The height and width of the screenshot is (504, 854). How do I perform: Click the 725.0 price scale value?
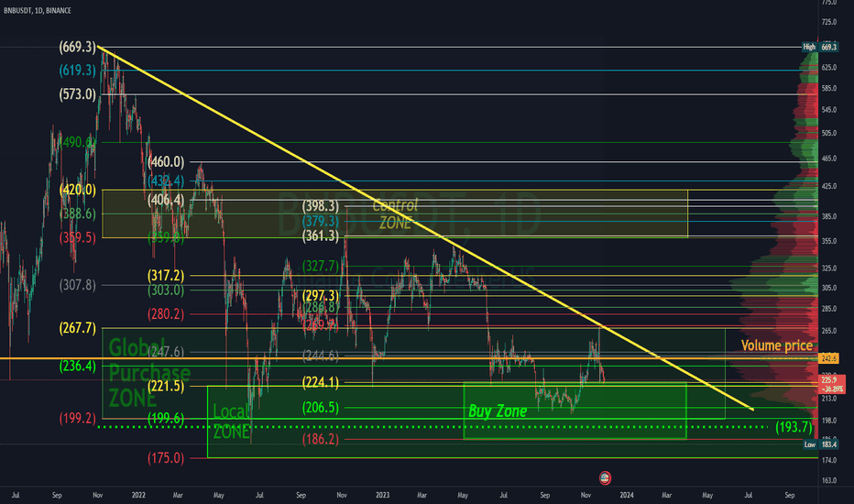click(x=828, y=22)
